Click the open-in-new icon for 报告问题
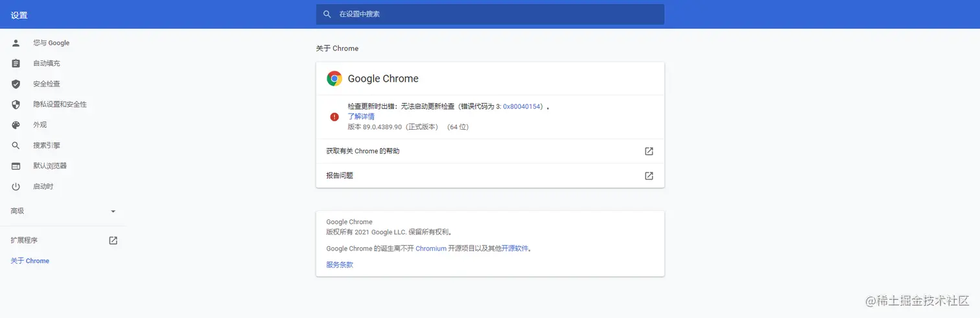The height and width of the screenshot is (318, 980). (649, 176)
